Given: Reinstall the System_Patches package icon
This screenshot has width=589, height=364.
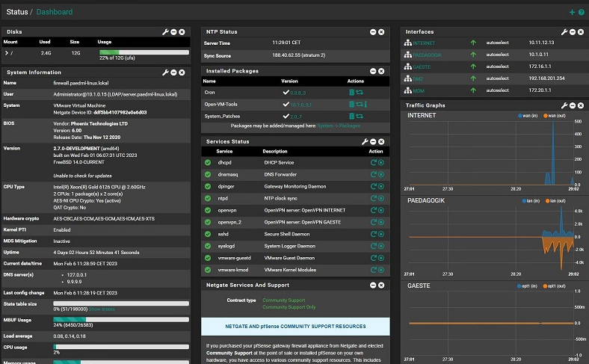Looking at the screenshot, I should point(360,117).
